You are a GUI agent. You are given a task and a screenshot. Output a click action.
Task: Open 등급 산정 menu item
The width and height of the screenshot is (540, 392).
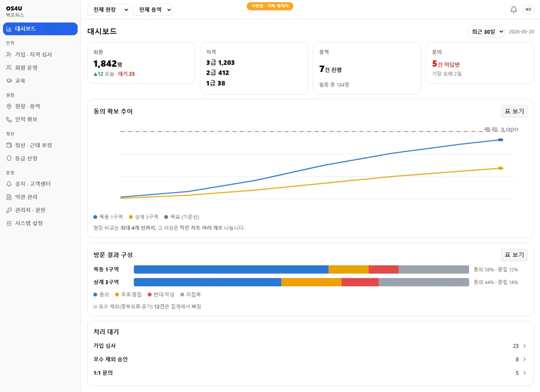click(40, 158)
